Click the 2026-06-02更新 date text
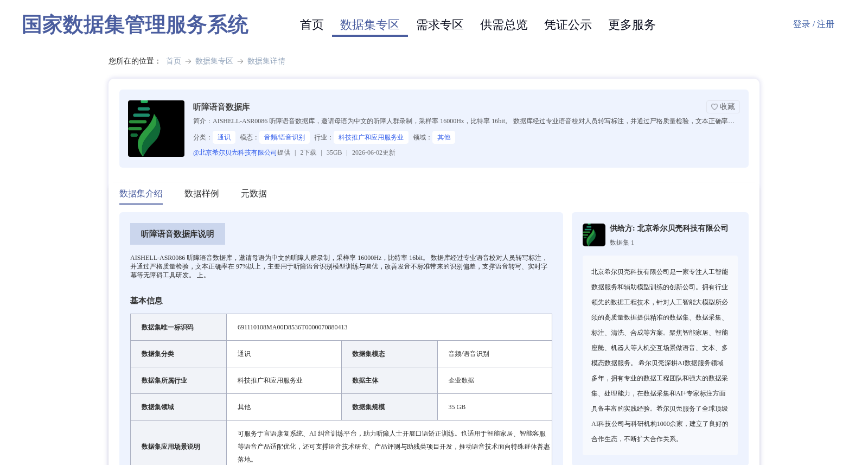The height and width of the screenshot is (465, 868). (373, 152)
